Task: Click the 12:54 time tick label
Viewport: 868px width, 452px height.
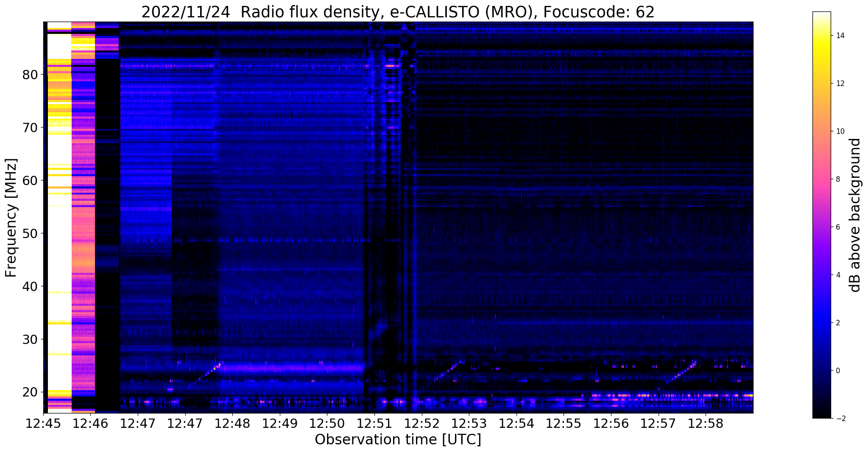Action: coord(516,424)
